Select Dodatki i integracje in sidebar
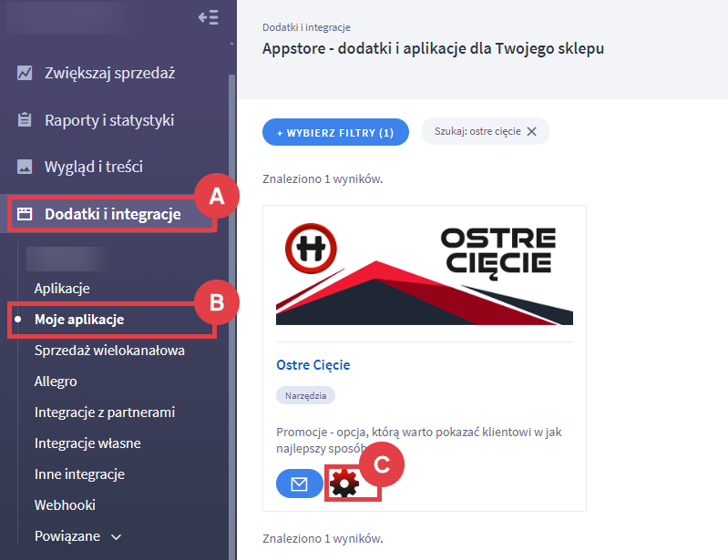Viewport: 728px width, 560px height. 113,214
